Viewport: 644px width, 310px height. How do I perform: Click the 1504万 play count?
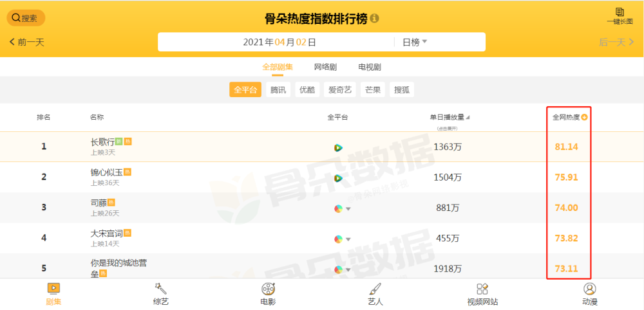[448, 177]
